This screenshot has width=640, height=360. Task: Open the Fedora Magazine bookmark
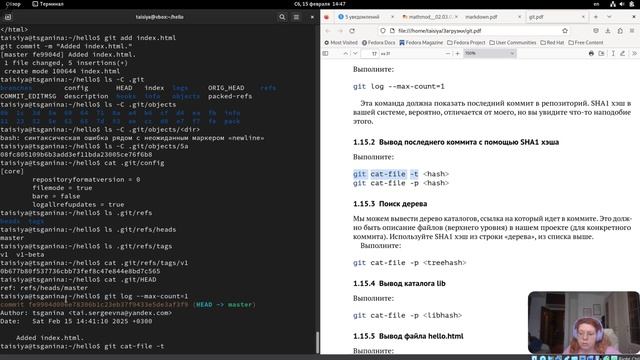tap(421, 42)
